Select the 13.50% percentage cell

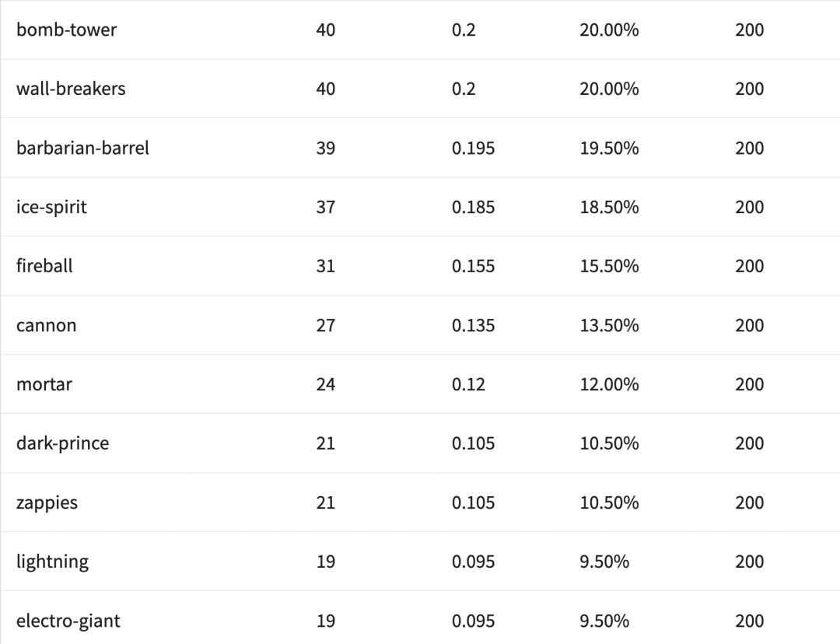609,325
